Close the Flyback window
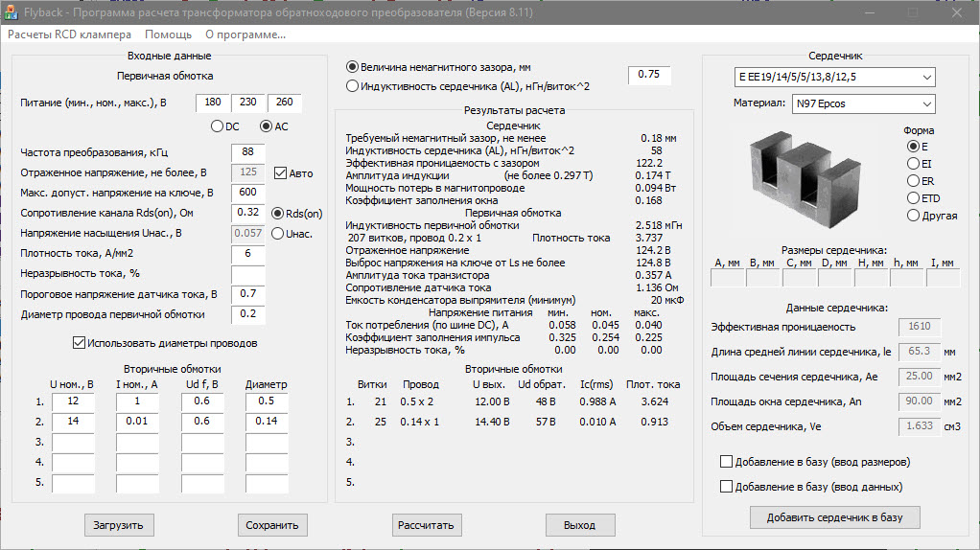 coord(956,12)
